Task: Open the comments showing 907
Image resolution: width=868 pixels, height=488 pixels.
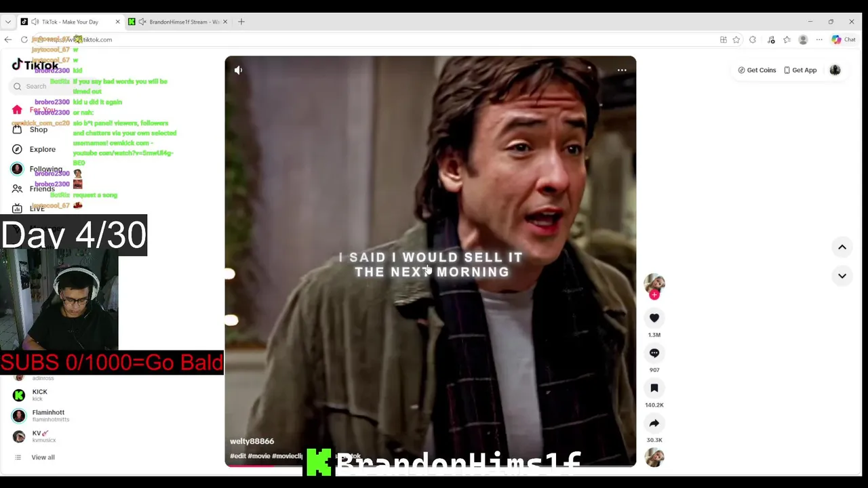Action: tap(654, 353)
